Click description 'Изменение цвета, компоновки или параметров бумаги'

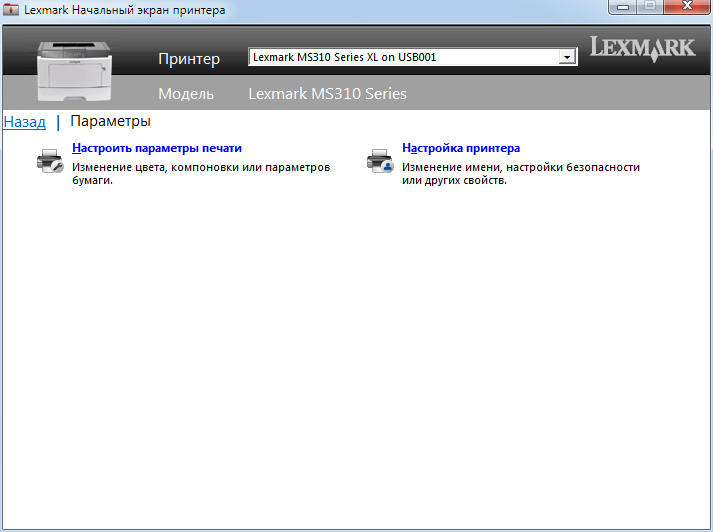pyautogui.click(x=201, y=174)
